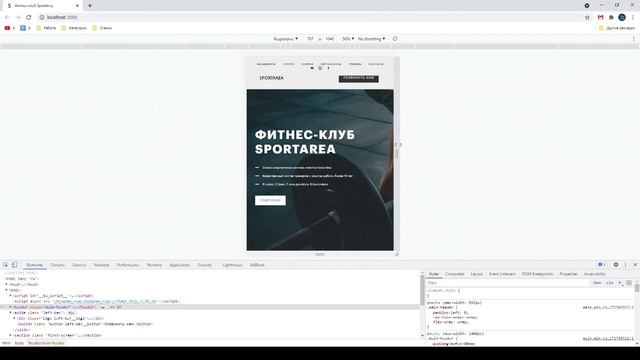Close the Фитнес-клуб SportArea tab
Viewport: 640px width, 360px height.
77,6
